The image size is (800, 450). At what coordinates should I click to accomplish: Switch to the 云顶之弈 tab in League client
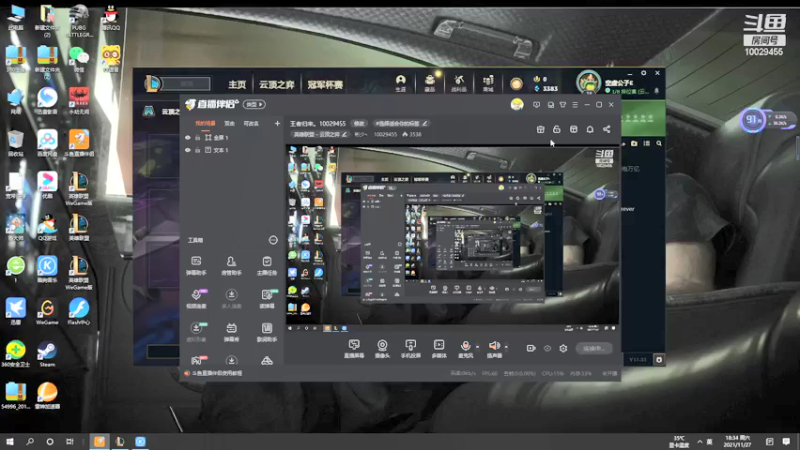[x=277, y=84]
